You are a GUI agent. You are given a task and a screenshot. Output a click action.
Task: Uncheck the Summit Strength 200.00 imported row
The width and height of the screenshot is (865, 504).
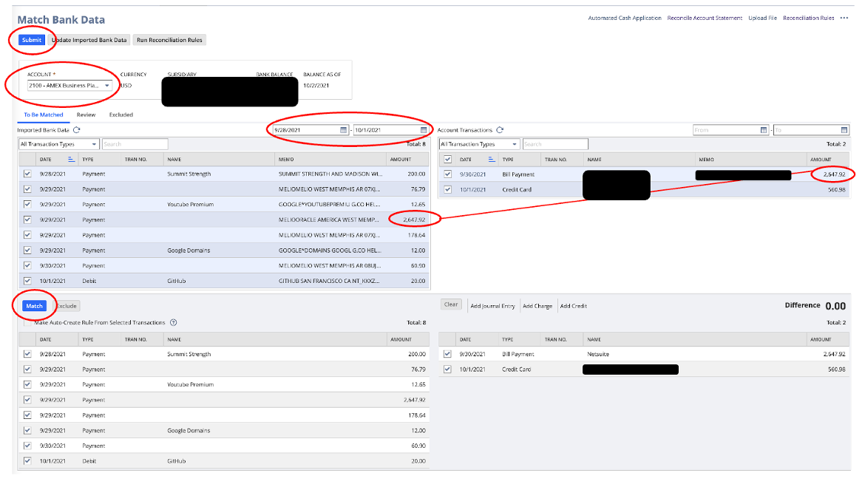(x=27, y=174)
